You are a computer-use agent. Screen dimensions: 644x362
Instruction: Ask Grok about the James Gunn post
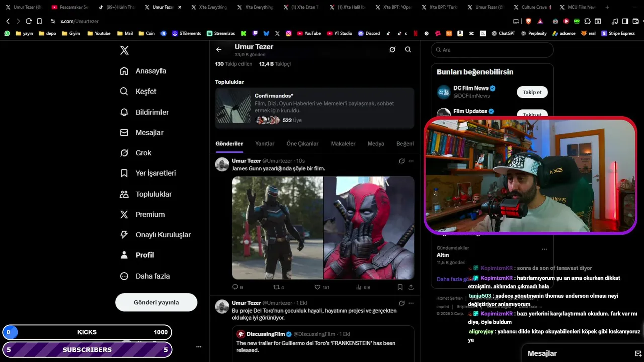(x=401, y=161)
